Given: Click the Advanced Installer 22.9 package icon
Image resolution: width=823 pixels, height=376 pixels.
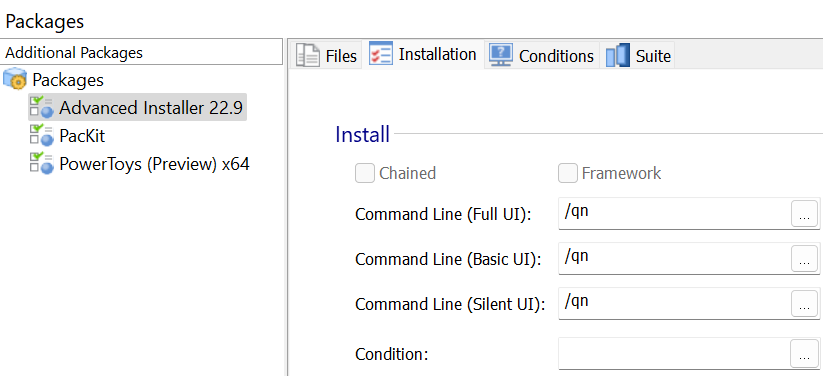Looking at the screenshot, I should point(42,108).
